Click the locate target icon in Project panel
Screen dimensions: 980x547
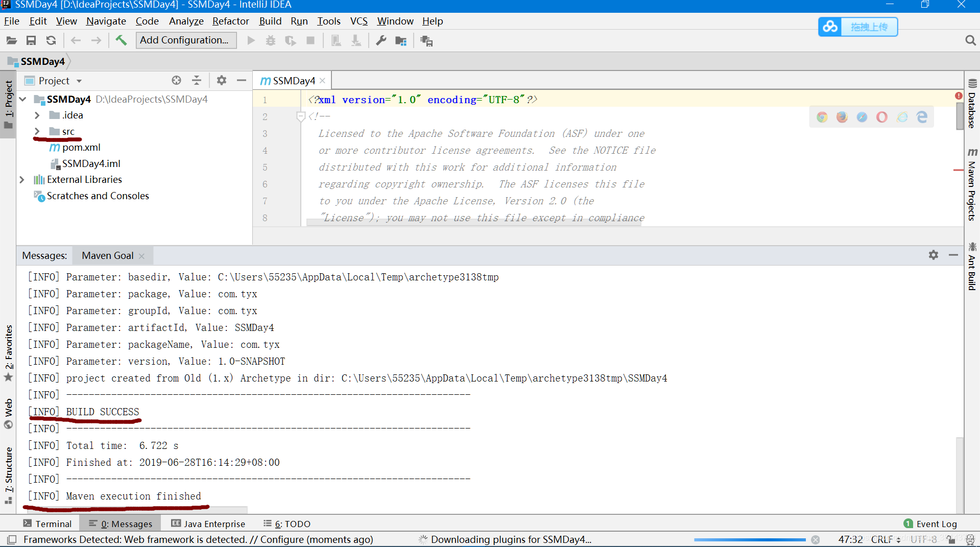click(176, 80)
